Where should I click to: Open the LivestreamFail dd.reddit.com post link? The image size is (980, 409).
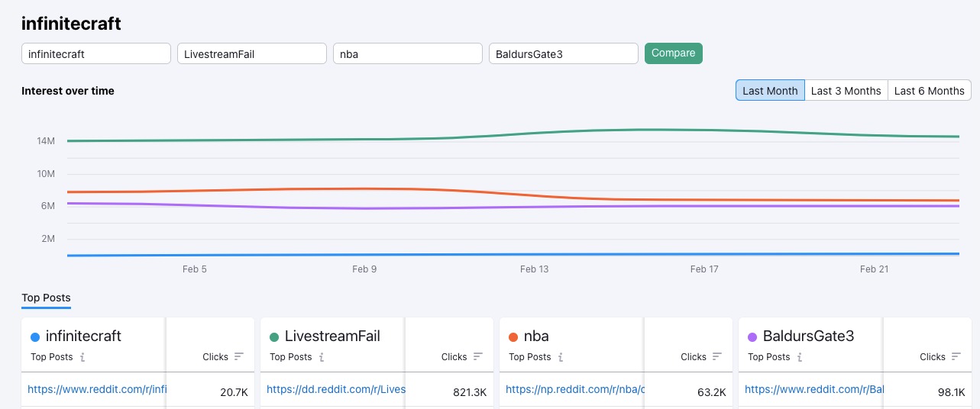click(x=335, y=389)
